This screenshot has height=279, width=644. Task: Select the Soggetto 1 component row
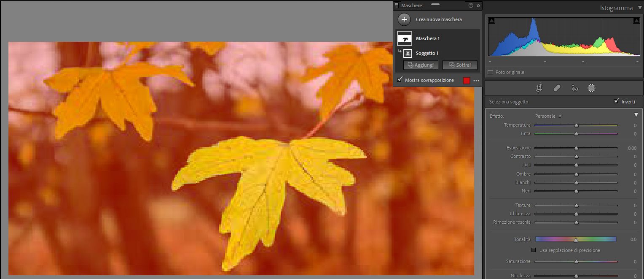coord(437,53)
